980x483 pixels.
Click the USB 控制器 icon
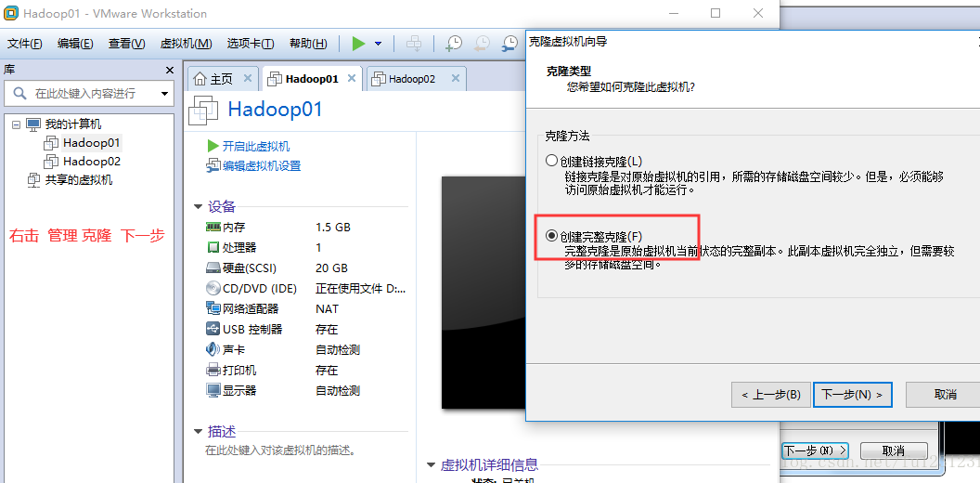click(213, 329)
